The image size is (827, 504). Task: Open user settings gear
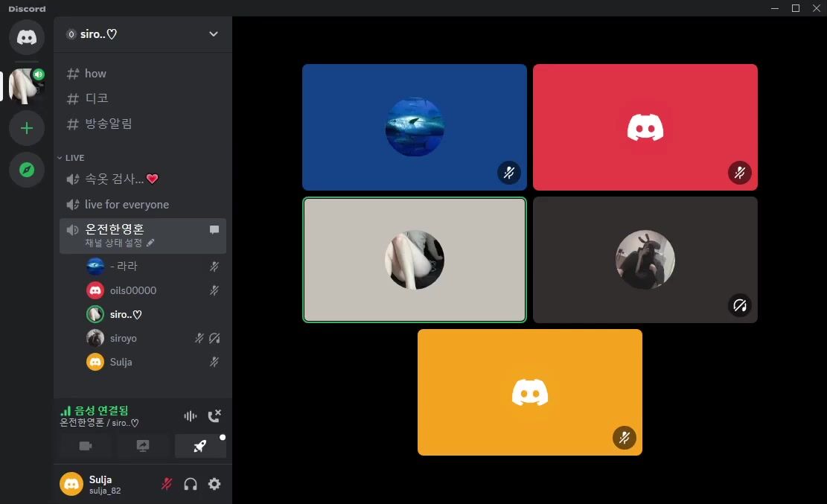214,484
